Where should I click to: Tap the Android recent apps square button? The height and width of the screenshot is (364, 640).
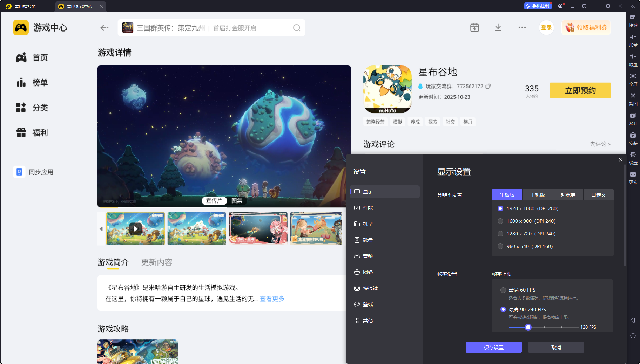pos(633,351)
